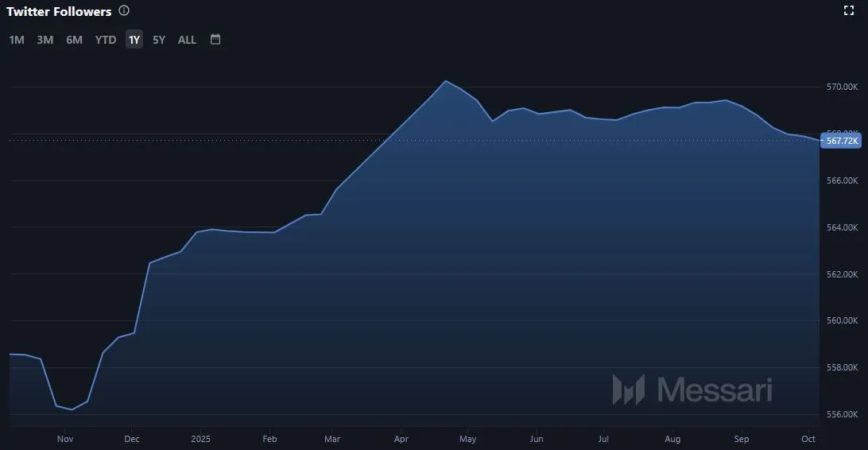Expand the chart to fullscreen
Image resolution: width=868 pixels, height=450 pixels.
(848, 10)
